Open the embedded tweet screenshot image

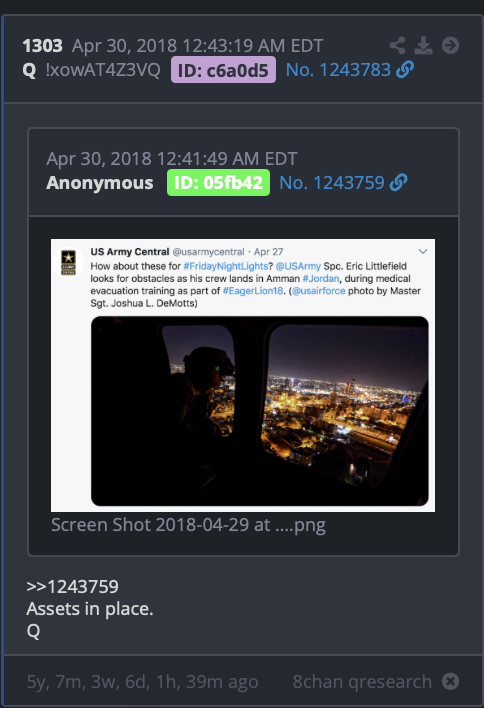pos(243,375)
